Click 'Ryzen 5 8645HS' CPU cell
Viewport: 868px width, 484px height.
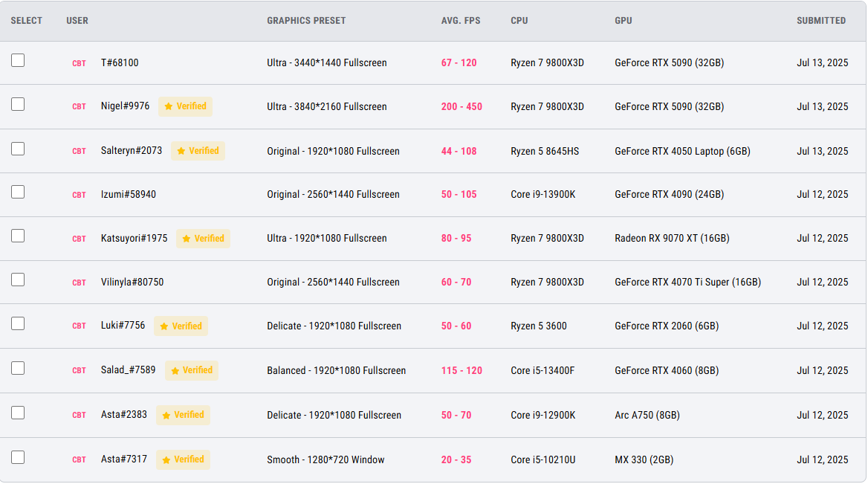[545, 151]
